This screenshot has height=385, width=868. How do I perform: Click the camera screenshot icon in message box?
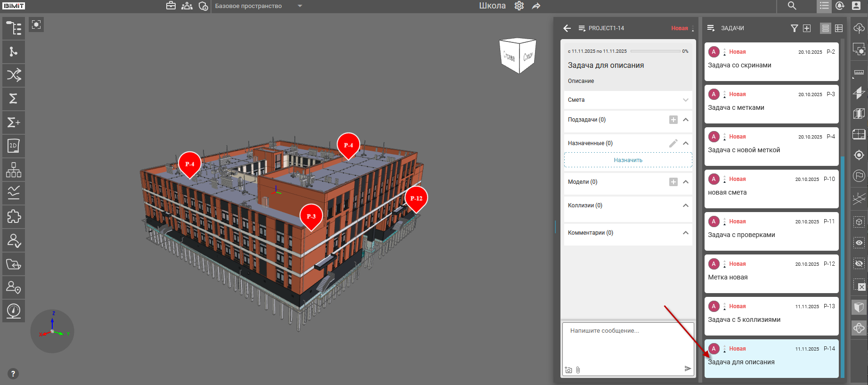click(x=568, y=370)
